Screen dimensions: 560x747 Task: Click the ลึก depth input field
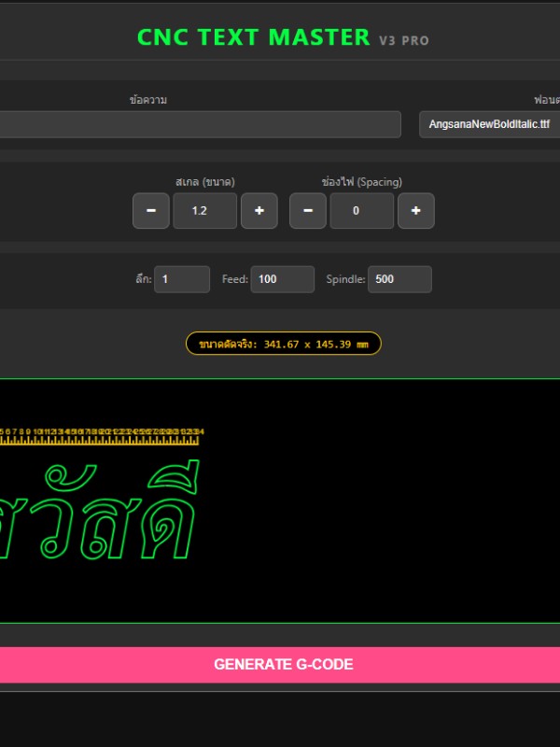182,279
